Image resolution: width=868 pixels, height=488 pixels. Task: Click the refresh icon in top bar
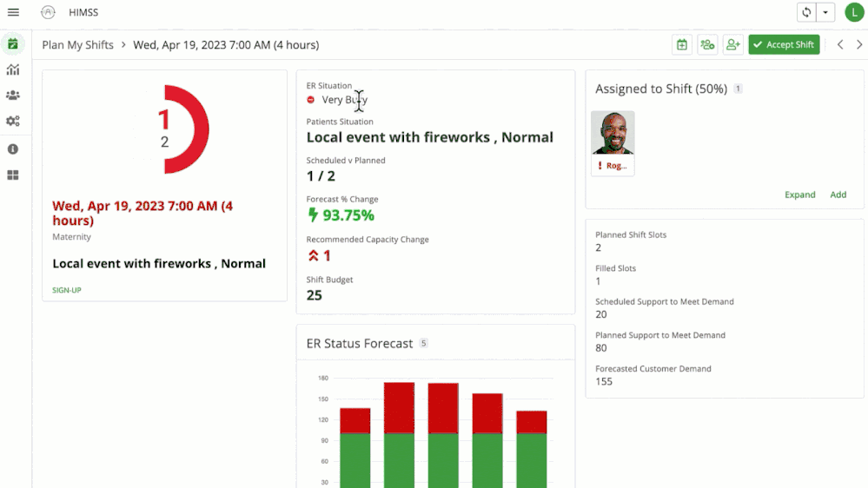coord(806,12)
